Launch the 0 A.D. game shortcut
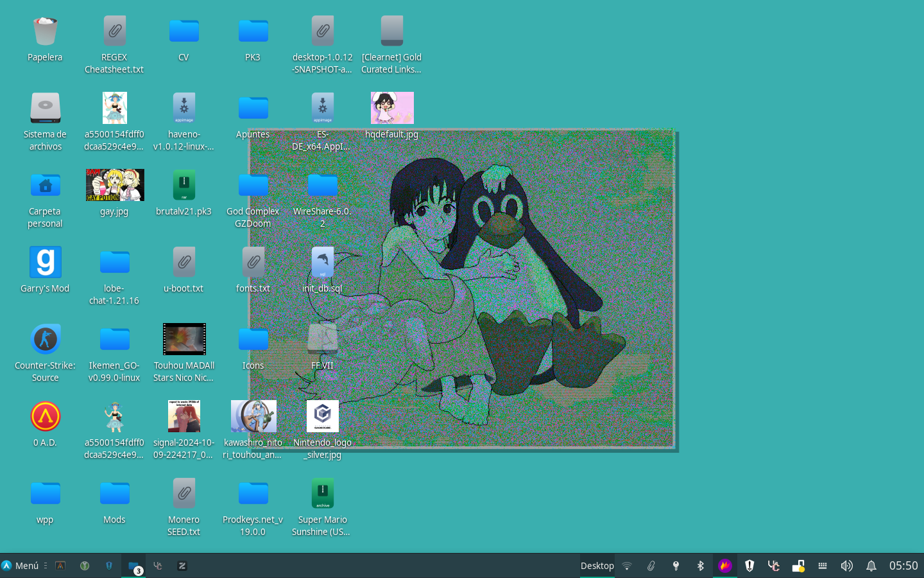 (45, 416)
